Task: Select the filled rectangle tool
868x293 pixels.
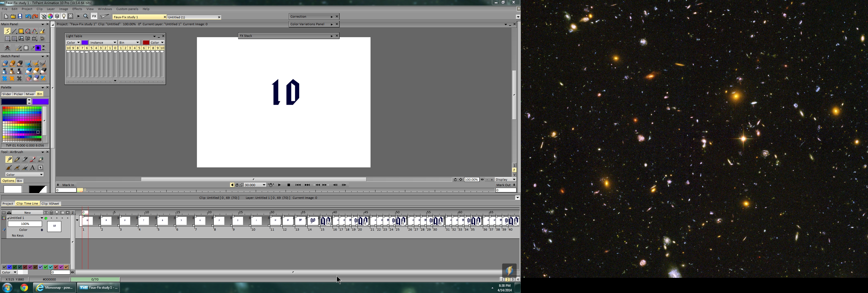Action: [21, 31]
